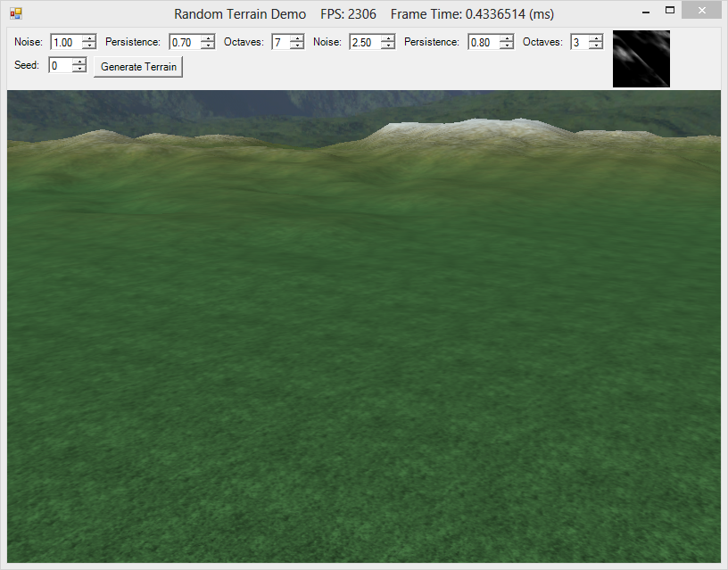Decrease the first Noise value with down arrow
The image size is (728, 570).
tap(88, 45)
